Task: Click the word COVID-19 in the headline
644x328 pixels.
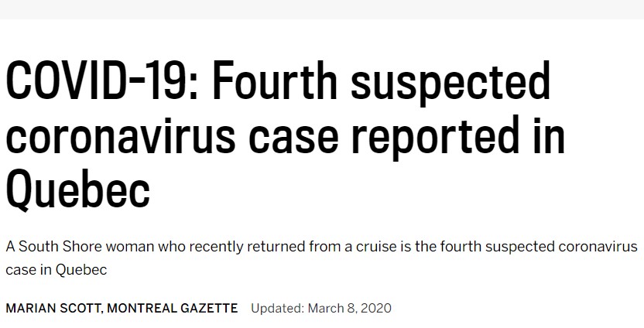Action: pyautogui.click(x=98, y=81)
